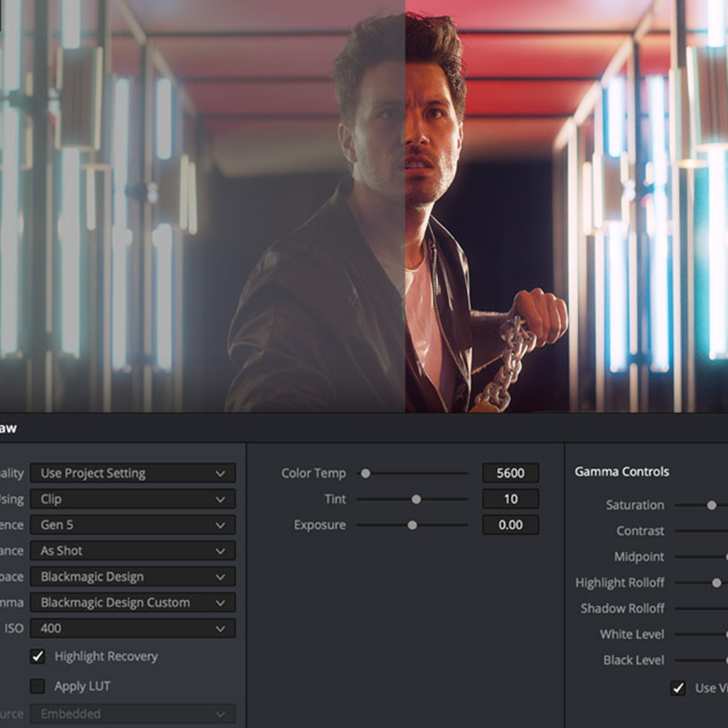Uncheck the checkbox below Black Level
Screen dimensions: 728x728
click(x=678, y=687)
